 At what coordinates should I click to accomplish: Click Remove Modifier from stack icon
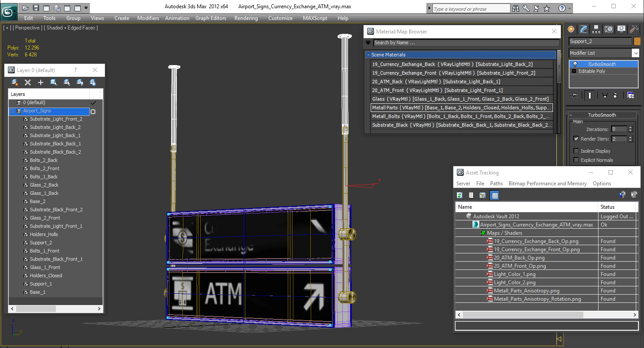(615, 95)
